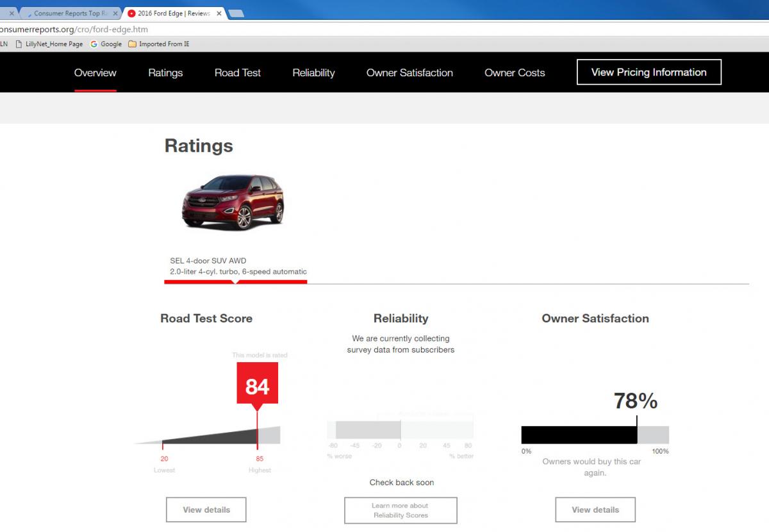Click the 100% label under satisfaction bar
Image resolution: width=769 pixels, height=532 pixels.
pos(660,451)
